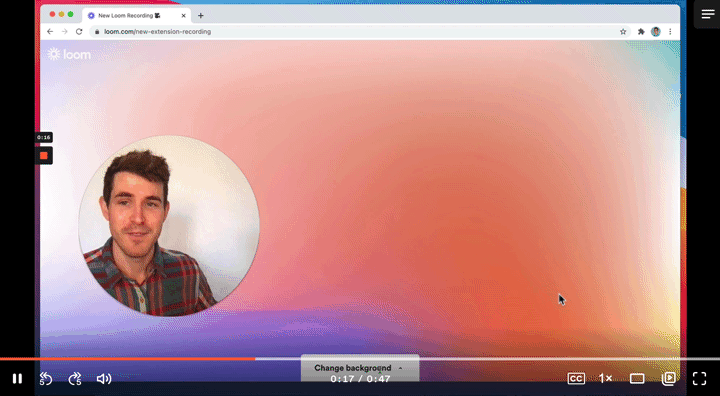Change the 1× playback speed
This screenshot has height=396, width=720.
(605, 379)
